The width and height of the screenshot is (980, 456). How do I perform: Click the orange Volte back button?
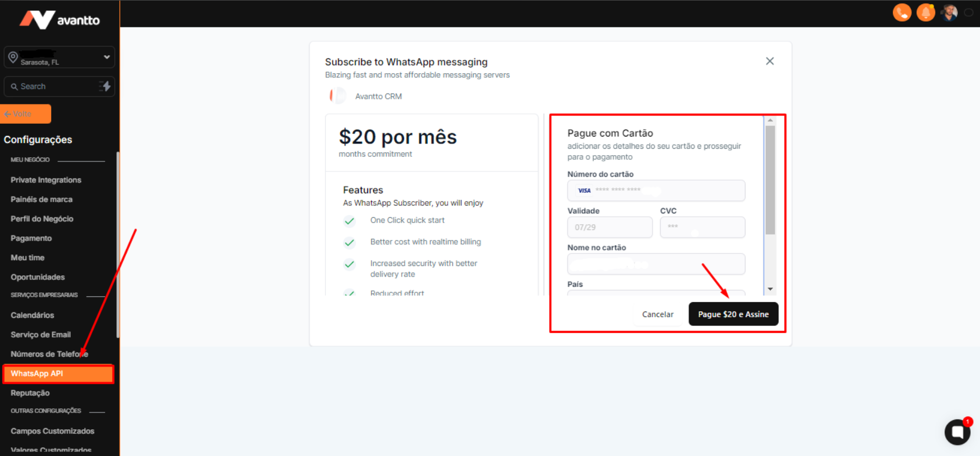pyautogui.click(x=26, y=114)
